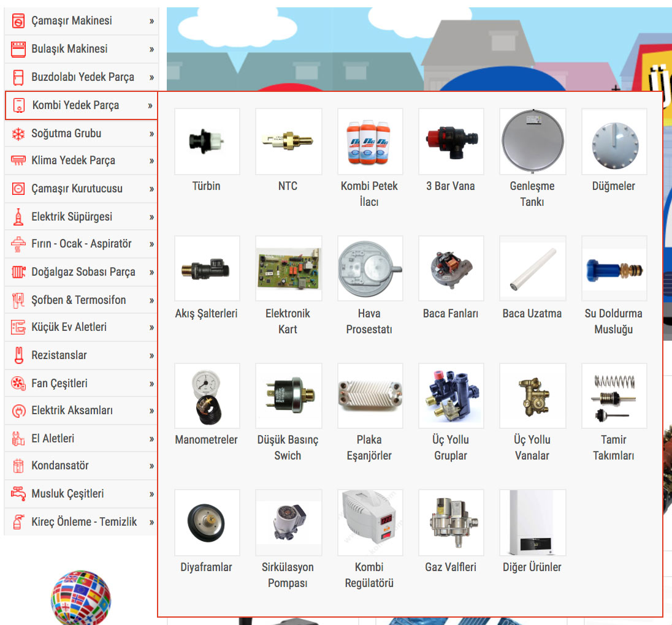Go to the Üç Yollu Gruplar link
This screenshot has height=625, width=672.
click(x=451, y=448)
